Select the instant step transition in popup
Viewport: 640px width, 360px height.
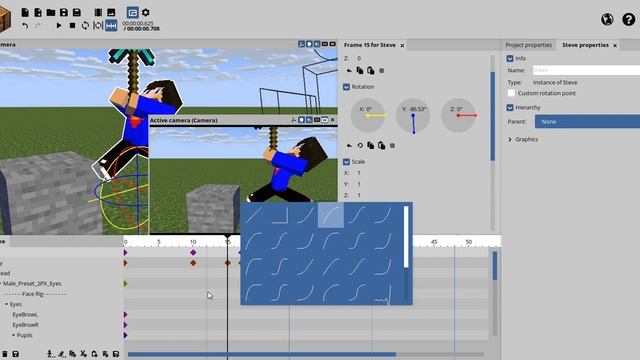(279, 215)
